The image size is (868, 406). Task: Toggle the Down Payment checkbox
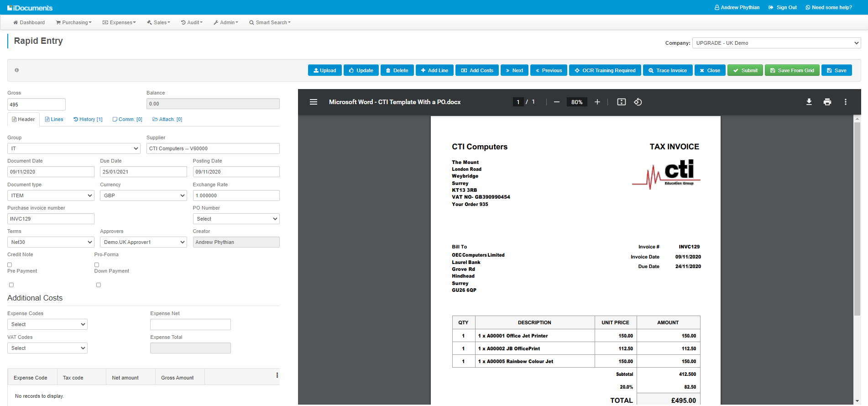(99, 285)
